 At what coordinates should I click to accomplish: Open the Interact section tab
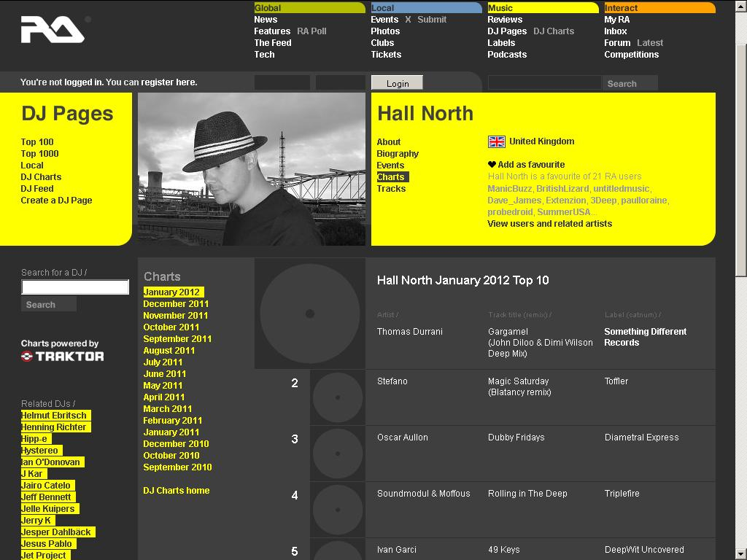point(659,7)
